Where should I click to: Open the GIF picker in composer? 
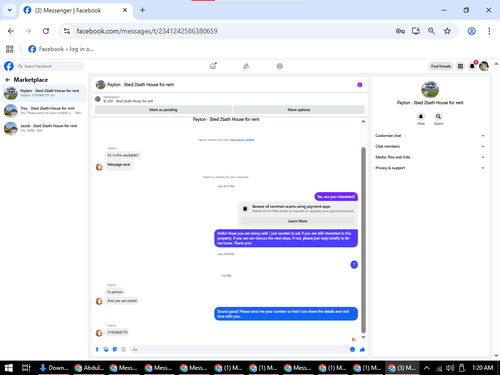pos(123,349)
